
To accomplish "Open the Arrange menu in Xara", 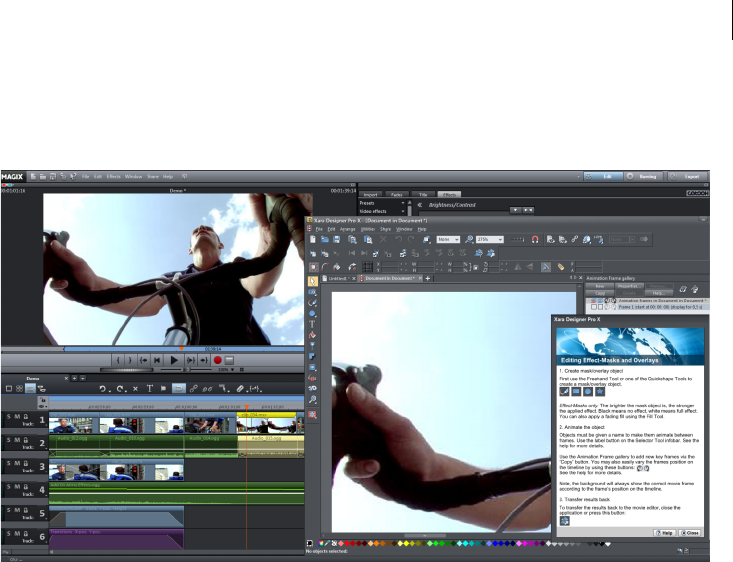I will point(347,229).
